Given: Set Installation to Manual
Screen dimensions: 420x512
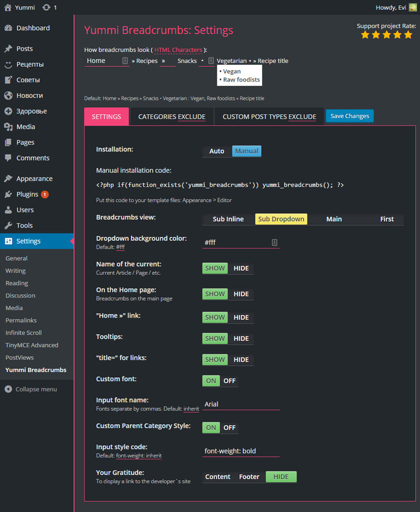Looking at the screenshot, I should pos(246,151).
